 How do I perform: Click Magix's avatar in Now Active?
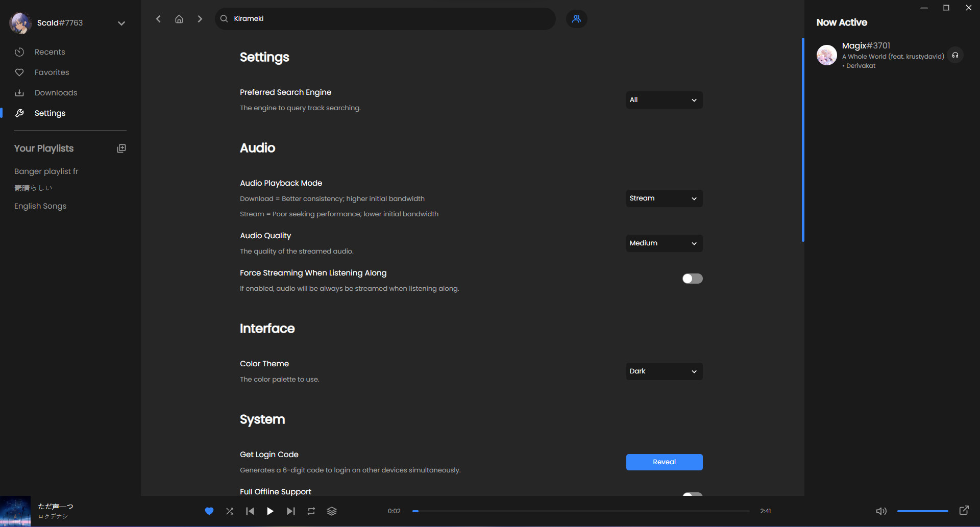coord(827,55)
